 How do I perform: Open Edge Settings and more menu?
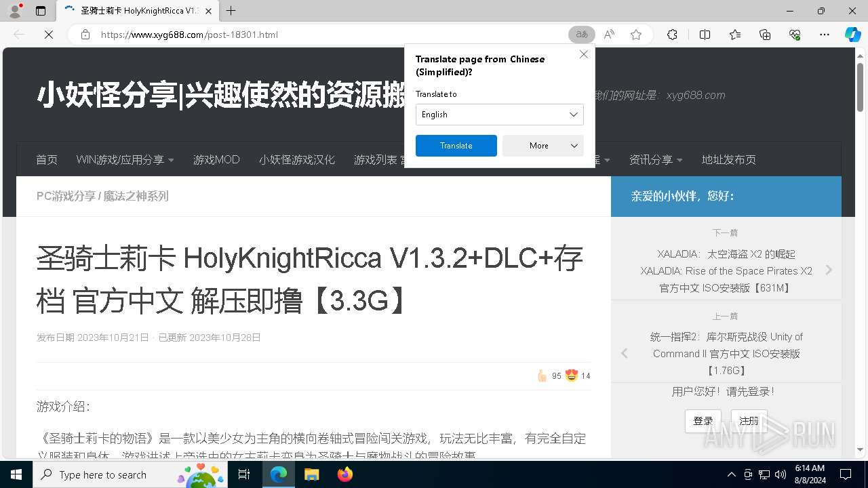tap(825, 35)
